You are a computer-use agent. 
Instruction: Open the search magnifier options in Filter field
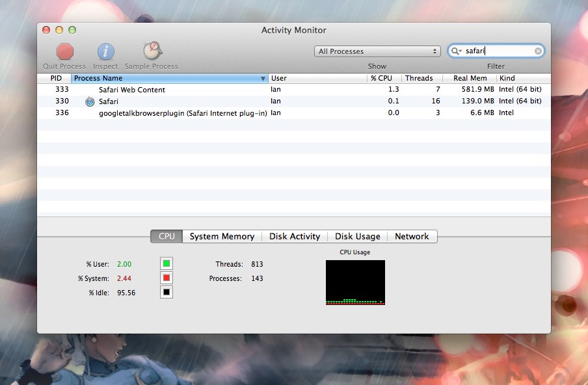click(457, 51)
